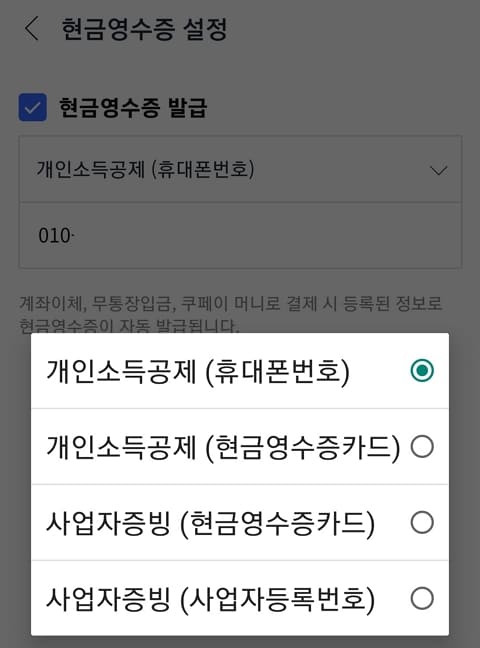Tap the white checkmark inside the blue box
Screen dimensions: 480x648
tap(33, 108)
